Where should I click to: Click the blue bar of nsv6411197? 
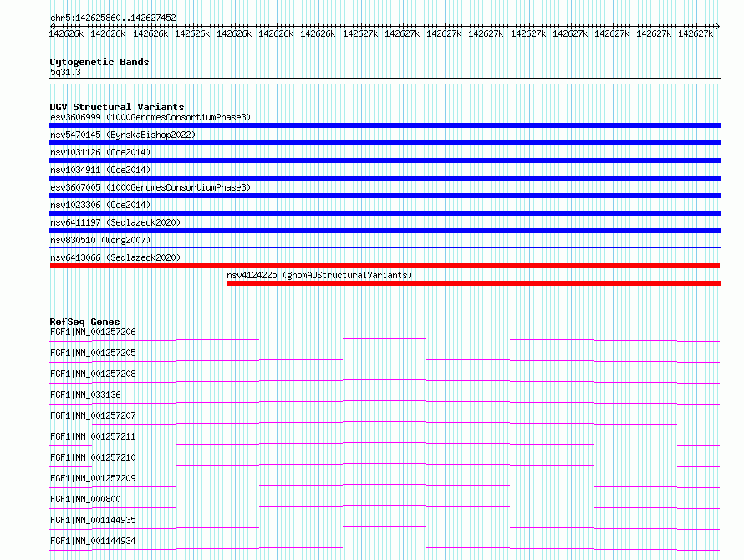[x=385, y=231]
